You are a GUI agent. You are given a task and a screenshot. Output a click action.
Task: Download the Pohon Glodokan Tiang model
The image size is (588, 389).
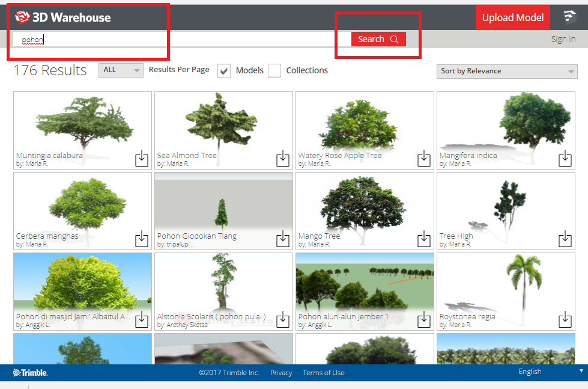pos(283,239)
